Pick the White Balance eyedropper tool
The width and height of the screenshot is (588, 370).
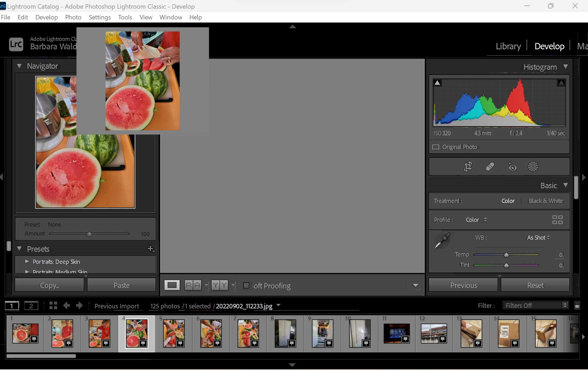pyautogui.click(x=442, y=241)
